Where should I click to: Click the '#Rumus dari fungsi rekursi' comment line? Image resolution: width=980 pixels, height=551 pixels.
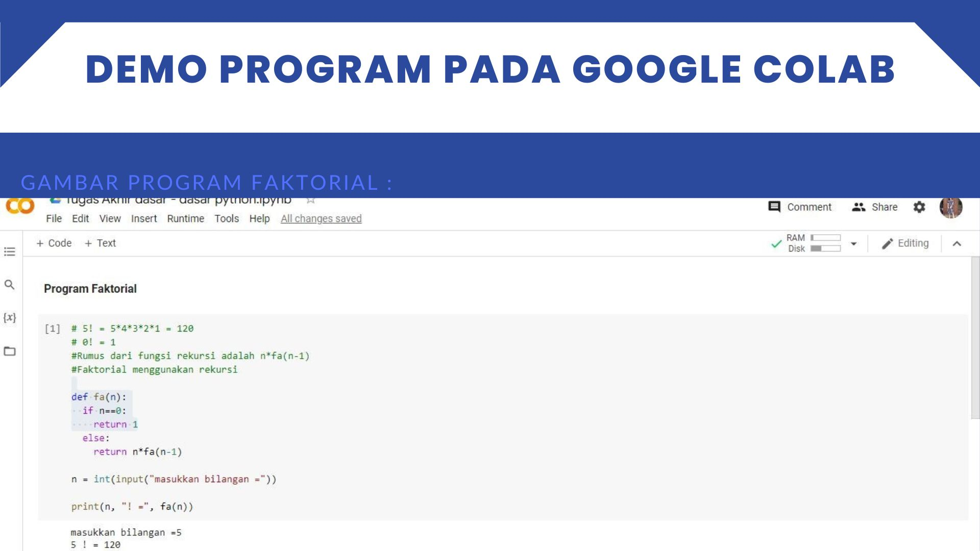[190, 356]
